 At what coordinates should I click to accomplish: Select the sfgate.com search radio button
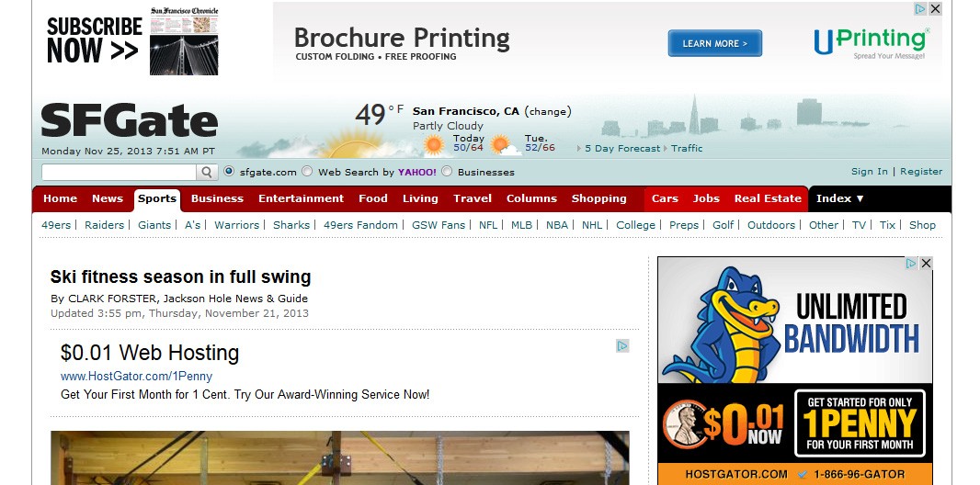229,171
